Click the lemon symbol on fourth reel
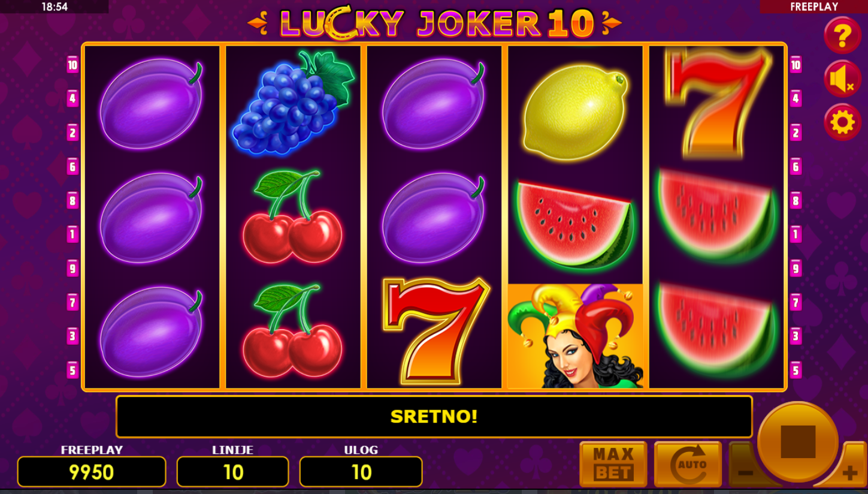 (575, 113)
